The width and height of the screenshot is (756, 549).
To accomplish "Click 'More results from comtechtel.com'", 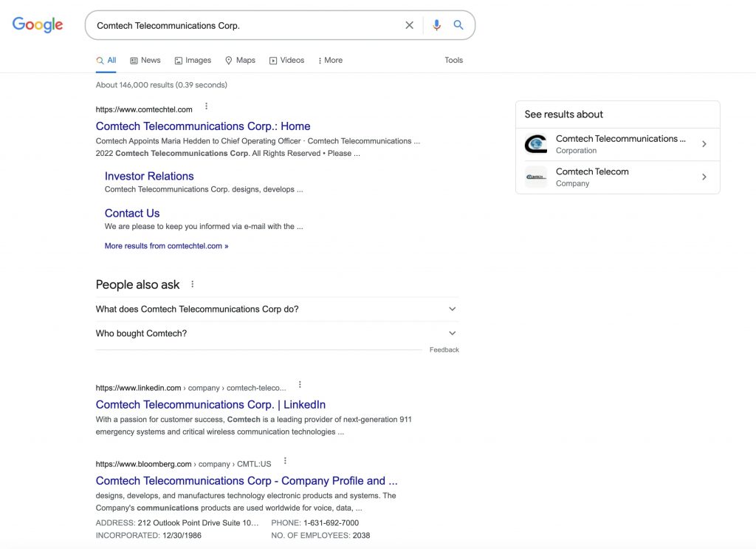I will click(x=166, y=246).
